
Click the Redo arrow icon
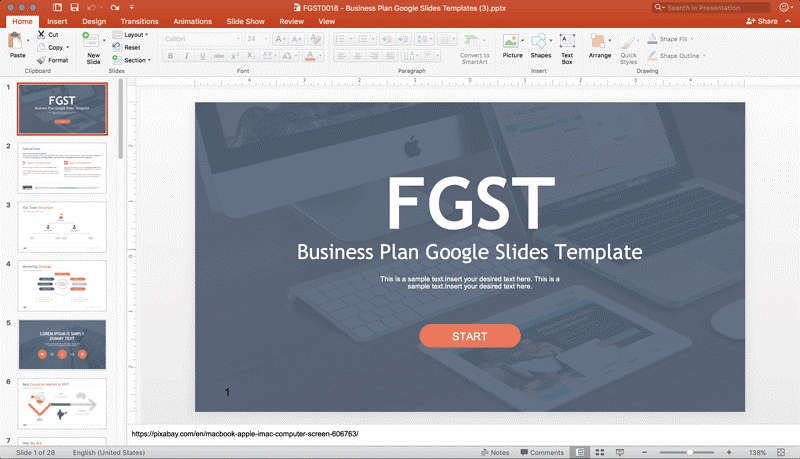coord(115,8)
